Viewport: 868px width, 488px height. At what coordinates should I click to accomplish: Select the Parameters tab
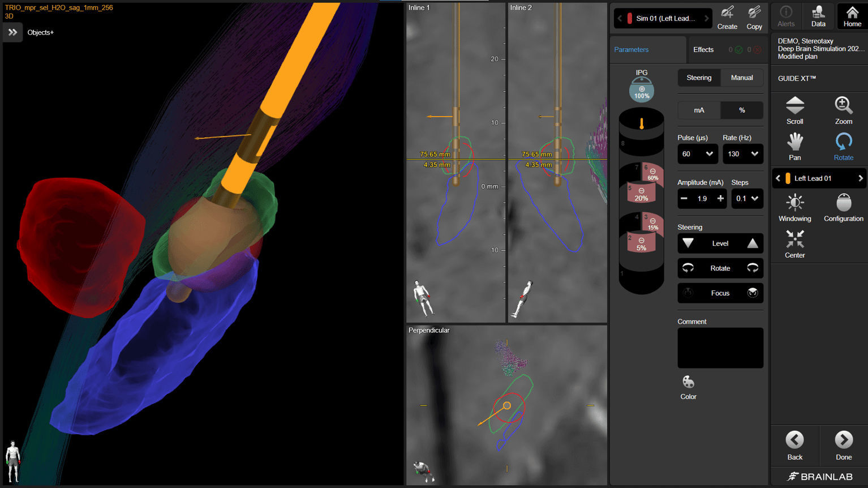(631, 49)
